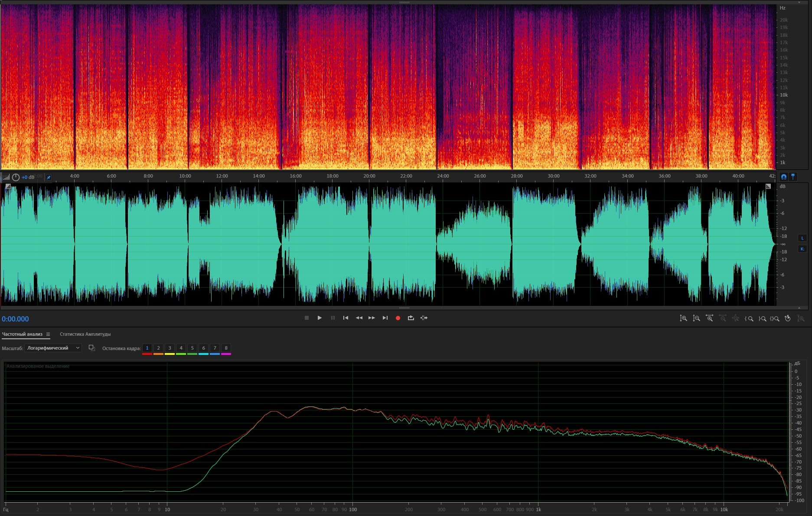Image resolution: width=812 pixels, height=516 pixels.
Task: Toggle the headphones preview icon
Action: click(x=783, y=177)
